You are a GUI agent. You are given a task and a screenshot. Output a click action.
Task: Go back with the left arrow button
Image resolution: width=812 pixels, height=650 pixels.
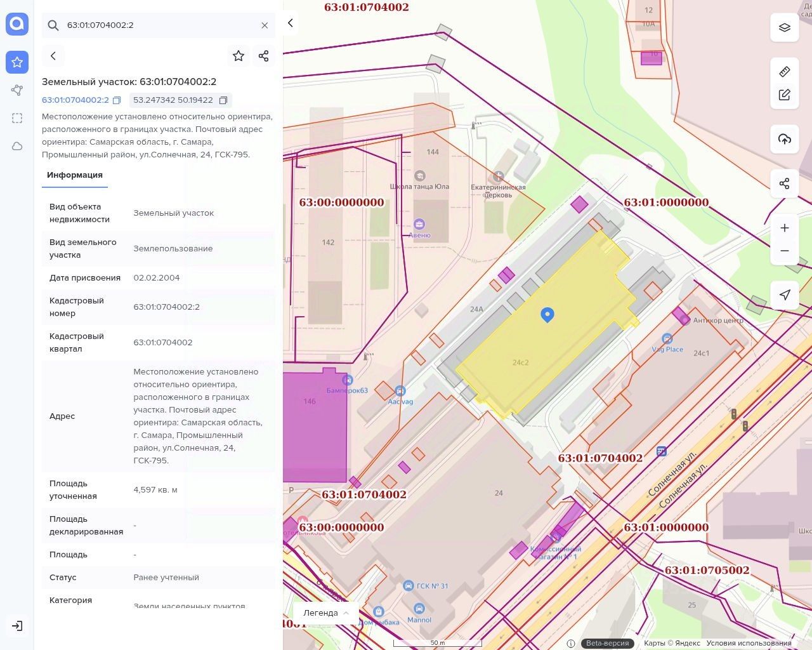tap(53, 56)
